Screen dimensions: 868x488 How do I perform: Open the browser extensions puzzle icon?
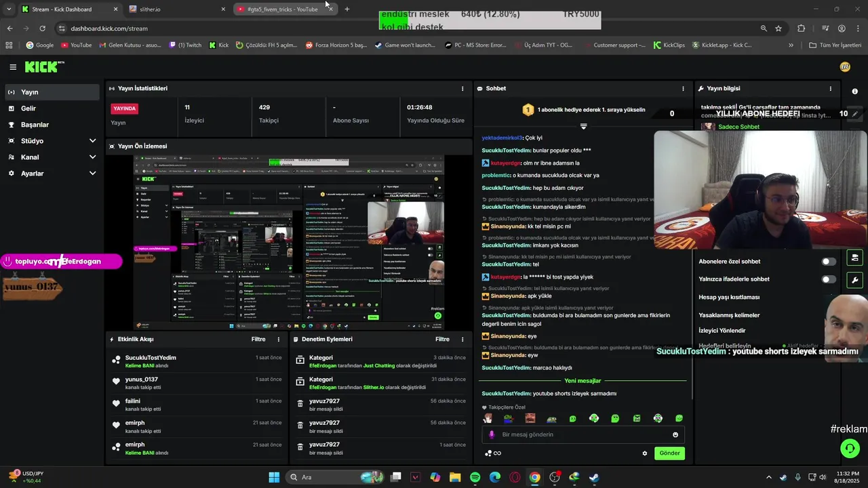(x=802, y=28)
